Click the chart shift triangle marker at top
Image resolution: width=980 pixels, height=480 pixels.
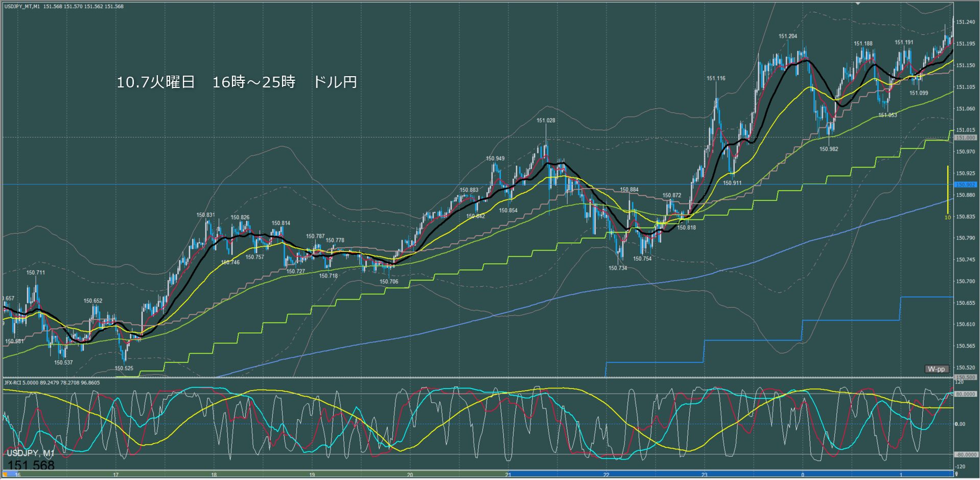point(858,3)
